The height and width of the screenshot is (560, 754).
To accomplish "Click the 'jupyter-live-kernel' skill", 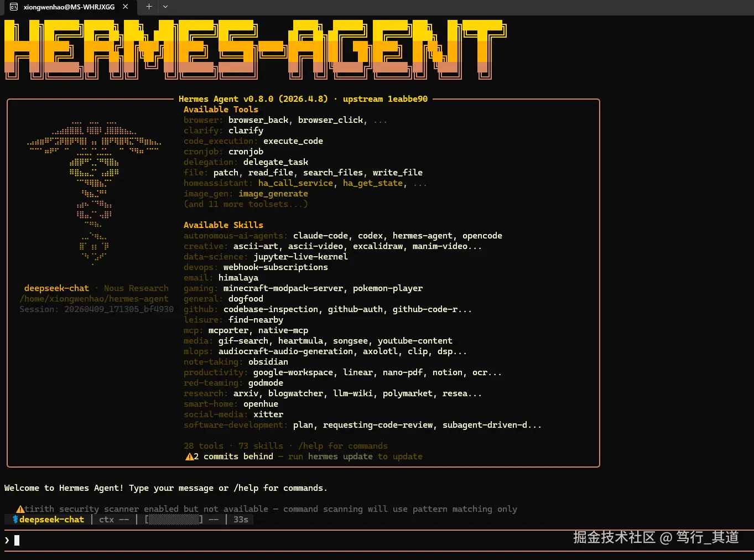I will tap(300, 257).
